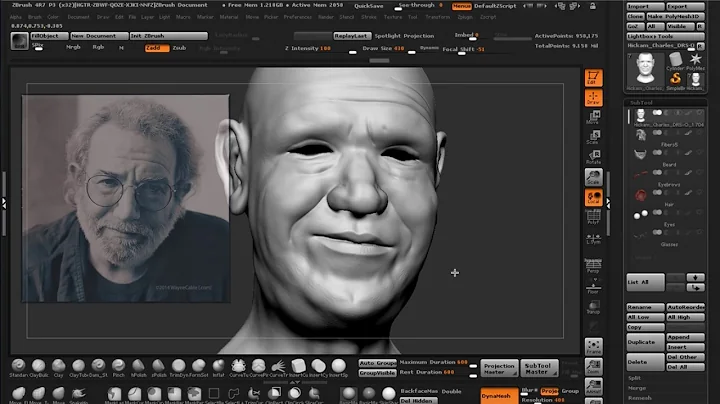Screen dimensions: 720x404
Task: Select the PolyMesh star tool
Action: point(695,61)
